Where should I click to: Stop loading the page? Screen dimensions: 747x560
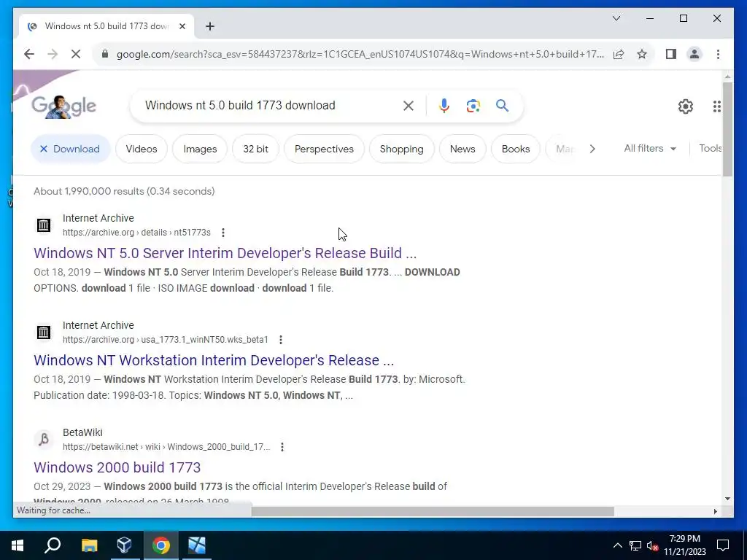point(76,54)
